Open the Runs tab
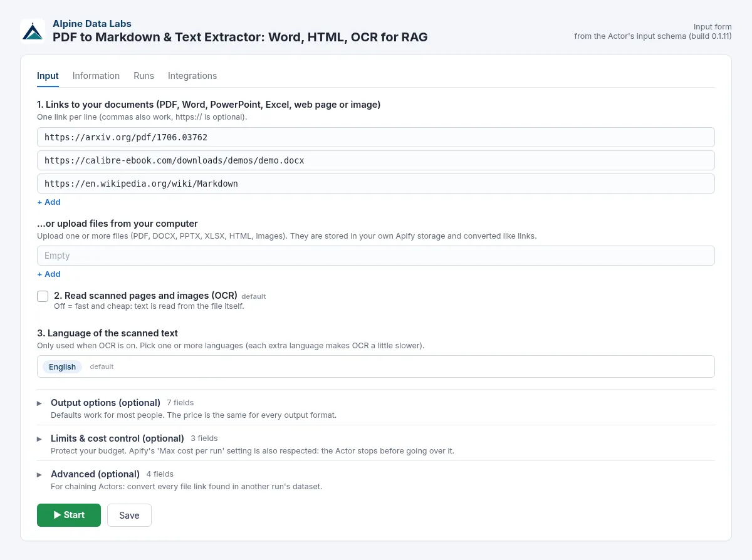This screenshot has height=560, width=752. coord(144,76)
